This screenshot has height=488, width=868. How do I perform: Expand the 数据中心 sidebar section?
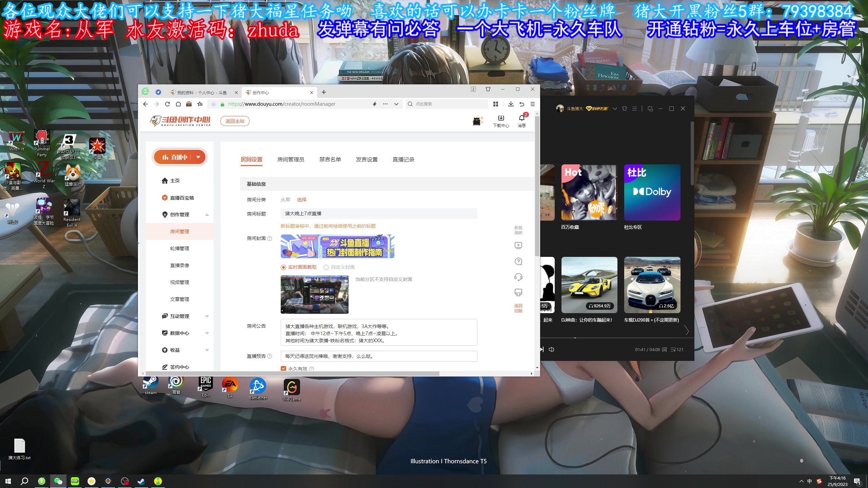(207, 333)
